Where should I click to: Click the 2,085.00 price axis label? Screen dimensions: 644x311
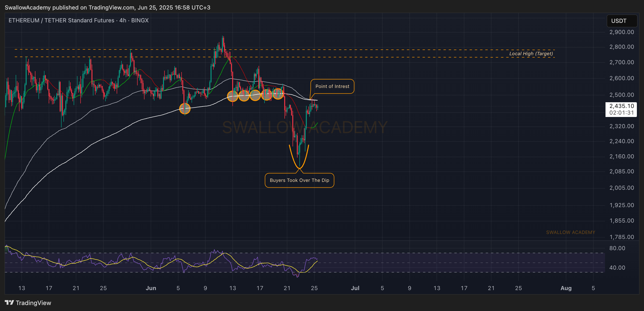click(621, 171)
